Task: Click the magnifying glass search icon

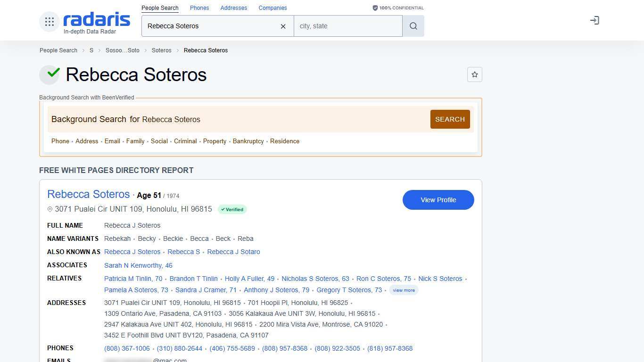Action: pos(413,26)
